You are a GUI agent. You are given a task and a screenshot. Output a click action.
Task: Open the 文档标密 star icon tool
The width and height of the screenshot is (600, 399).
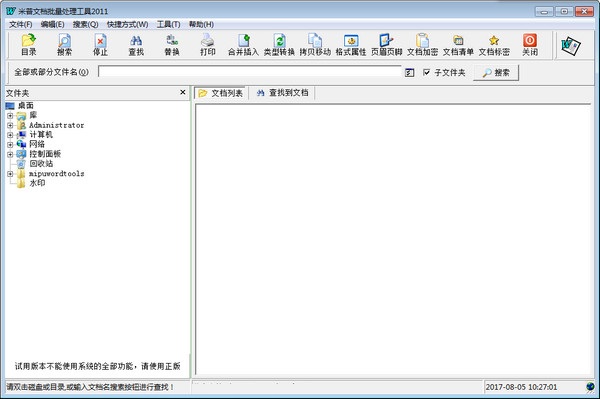click(494, 45)
